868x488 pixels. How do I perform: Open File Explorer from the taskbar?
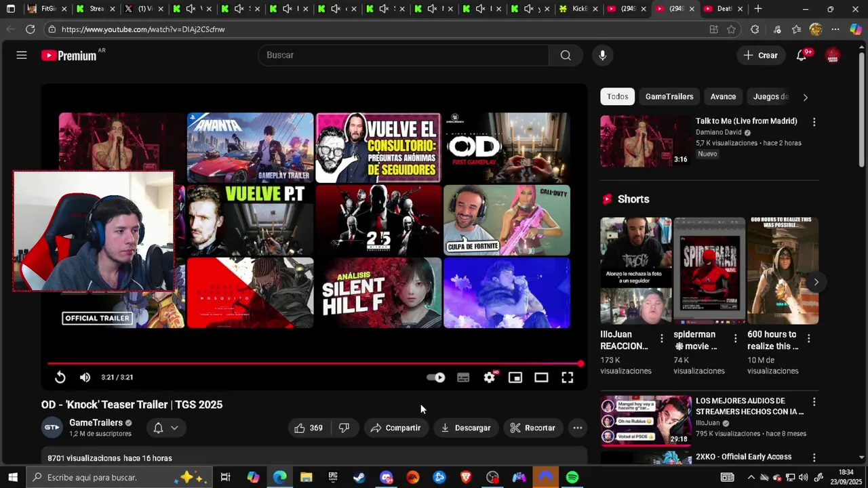(x=307, y=477)
